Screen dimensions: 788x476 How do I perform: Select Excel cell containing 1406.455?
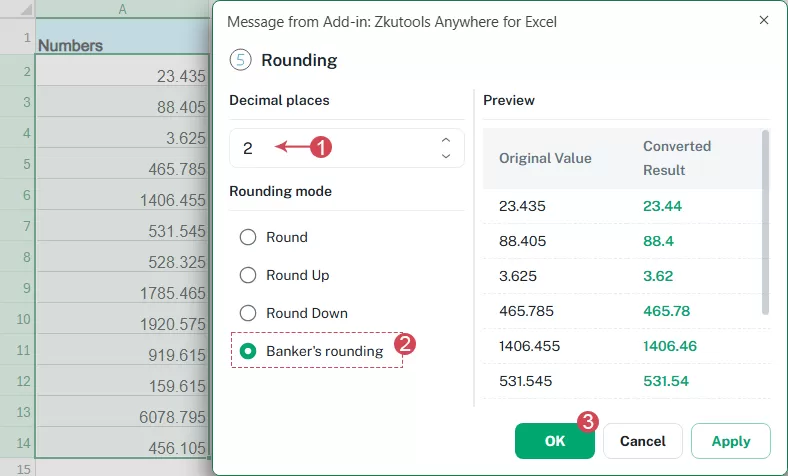[x=123, y=195]
